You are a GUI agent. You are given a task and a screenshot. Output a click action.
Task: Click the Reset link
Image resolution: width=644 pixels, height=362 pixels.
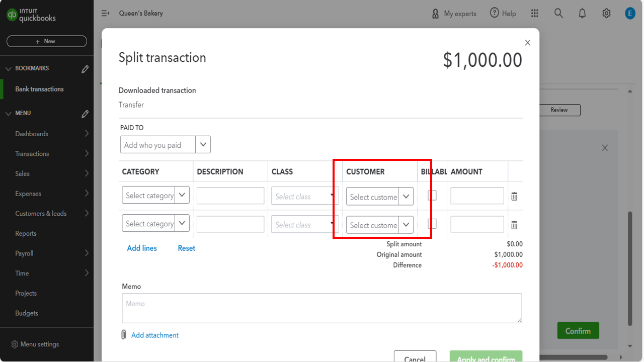(186, 248)
